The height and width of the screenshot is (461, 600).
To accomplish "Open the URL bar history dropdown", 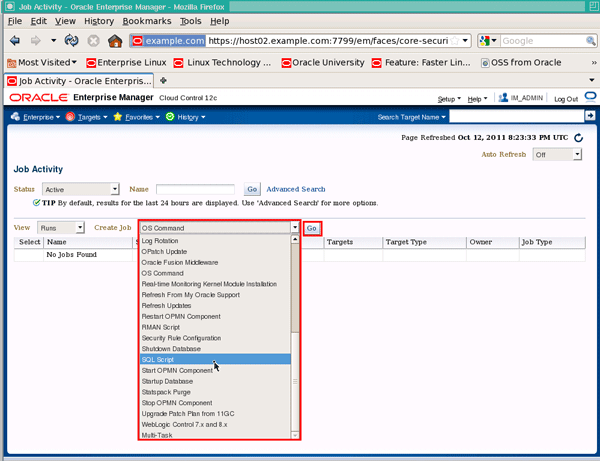I will click(465, 40).
